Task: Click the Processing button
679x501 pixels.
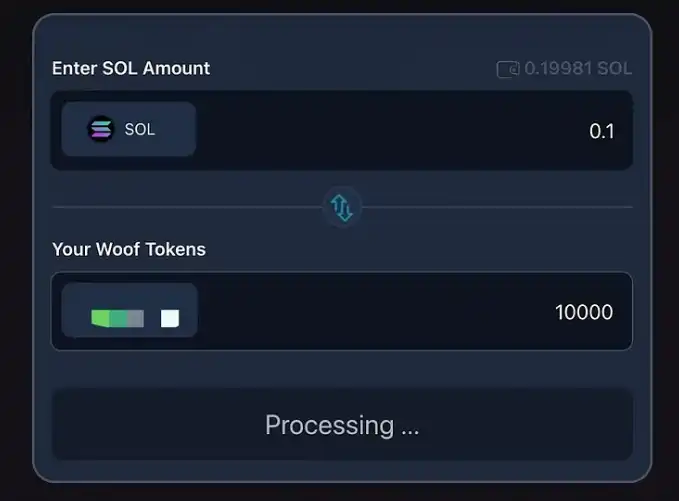Action: click(342, 425)
